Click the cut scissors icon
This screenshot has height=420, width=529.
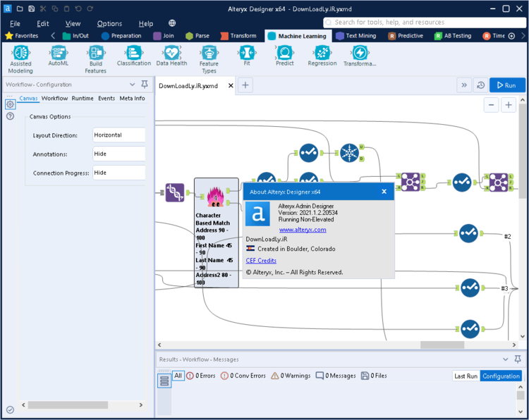pyautogui.click(x=43, y=8)
